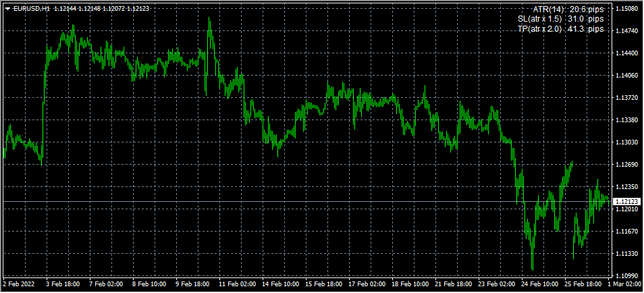The width and height of the screenshot is (644, 293).
Task: Click the 1.10990 price axis label
Action: coord(626,275)
